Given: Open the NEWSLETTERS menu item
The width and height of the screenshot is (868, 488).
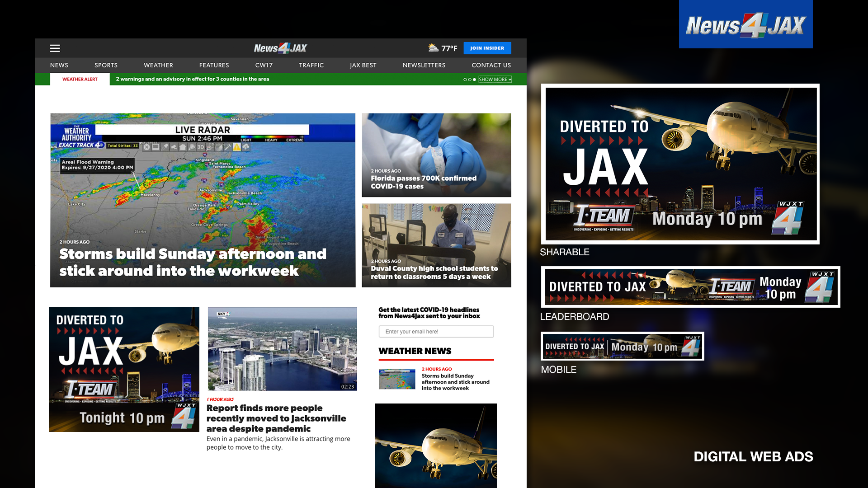Looking at the screenshot, I should [x=424, y=65].
